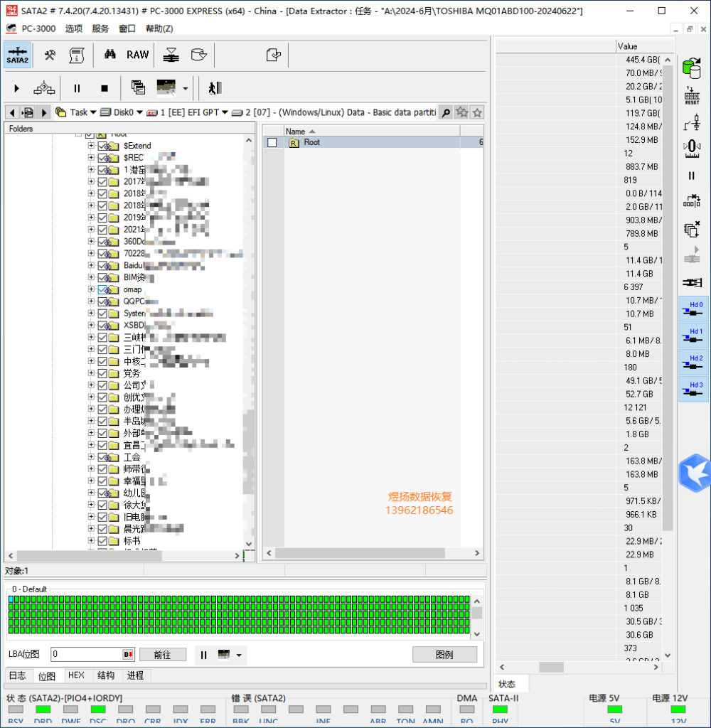Click the export task icon in toolbar
Screen dimensions: 711x728
click(274, 55)
